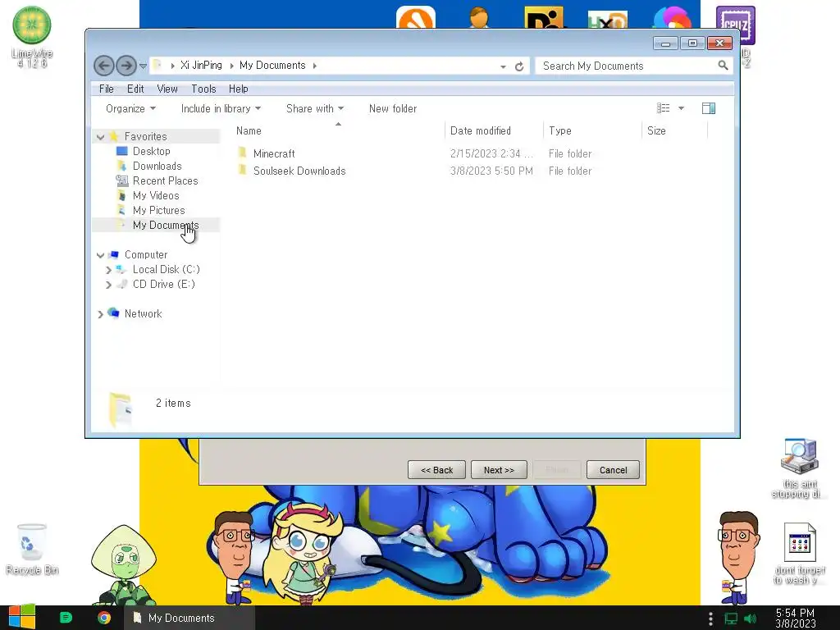Open the address bar history dropdown

503,66
